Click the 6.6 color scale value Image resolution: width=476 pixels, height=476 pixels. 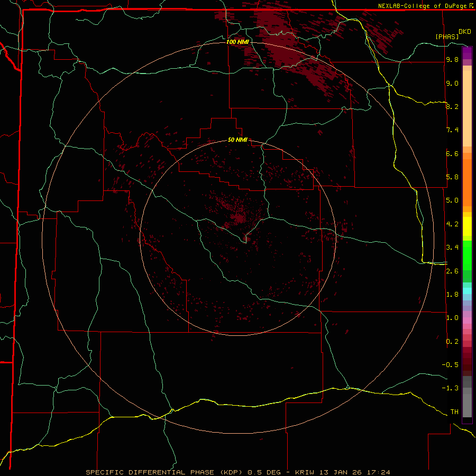click(452, 153)
